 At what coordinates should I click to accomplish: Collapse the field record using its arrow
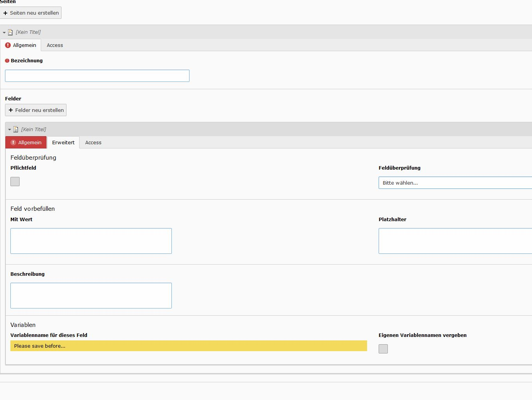[x=10, y=130]
